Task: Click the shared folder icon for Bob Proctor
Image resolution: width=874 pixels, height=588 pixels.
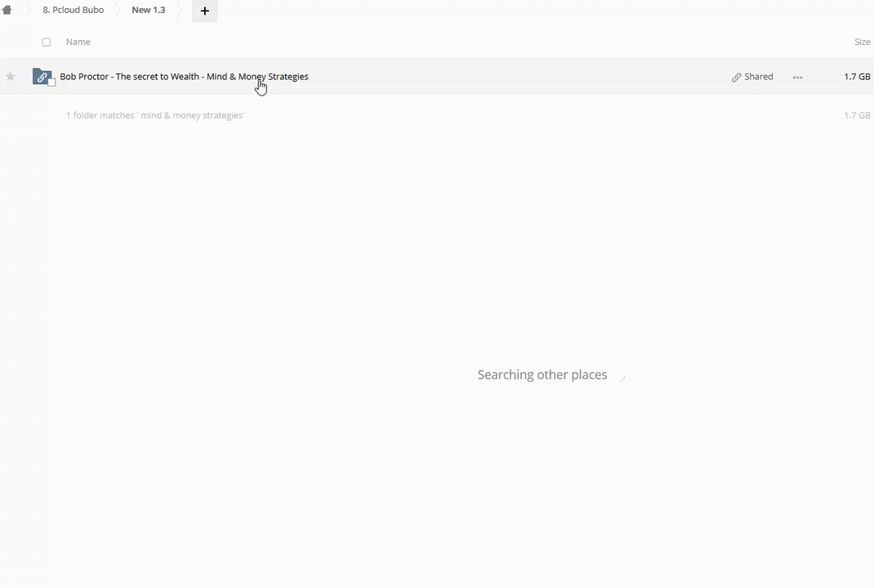Action: point(41,77)
